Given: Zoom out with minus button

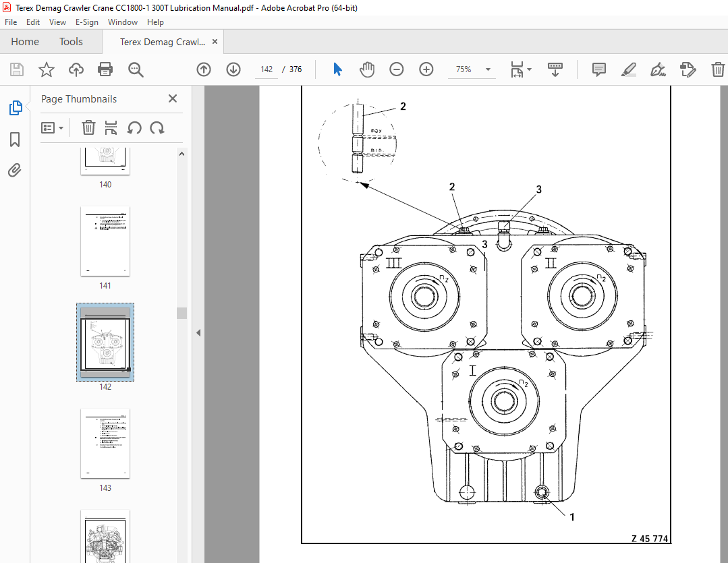Looking at the screenshot, I should [x=396, y=69].
